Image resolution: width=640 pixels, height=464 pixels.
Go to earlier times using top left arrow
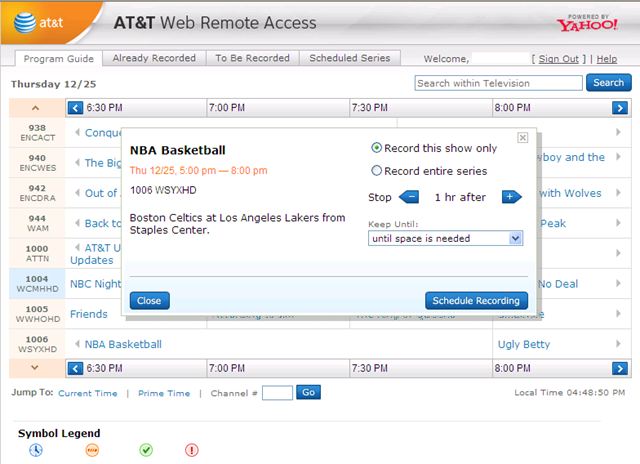(75, 108)
